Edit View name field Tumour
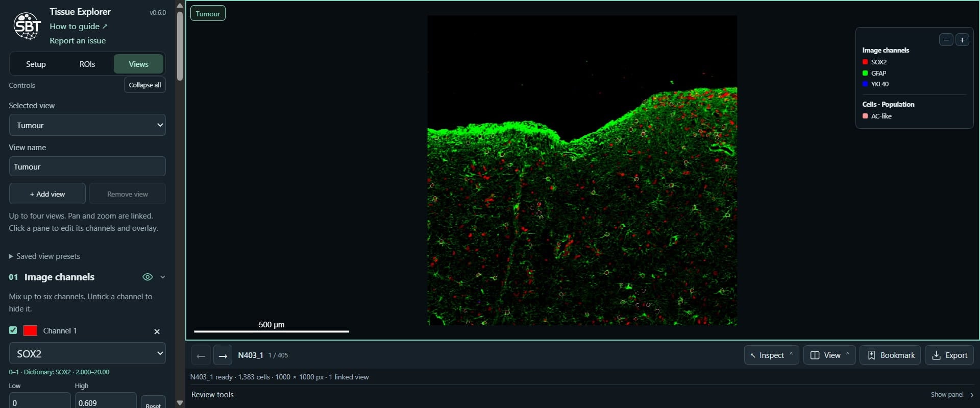Viewport: 980px width, 408px height. coord(87,166)
